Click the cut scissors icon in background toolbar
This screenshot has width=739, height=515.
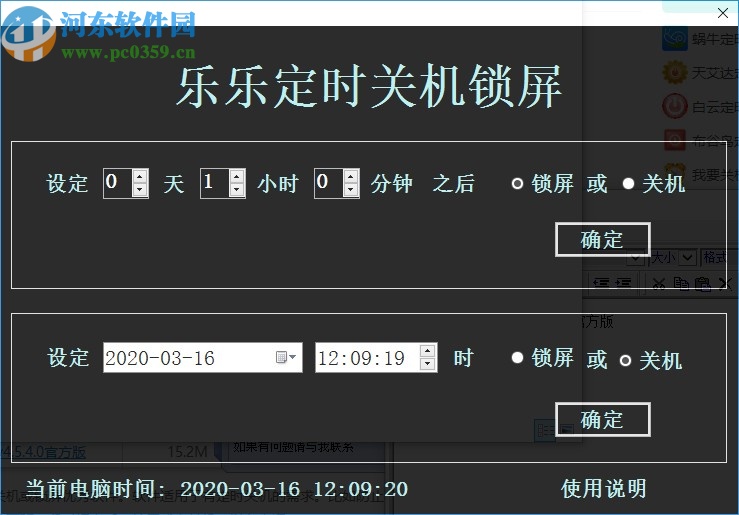658,284
